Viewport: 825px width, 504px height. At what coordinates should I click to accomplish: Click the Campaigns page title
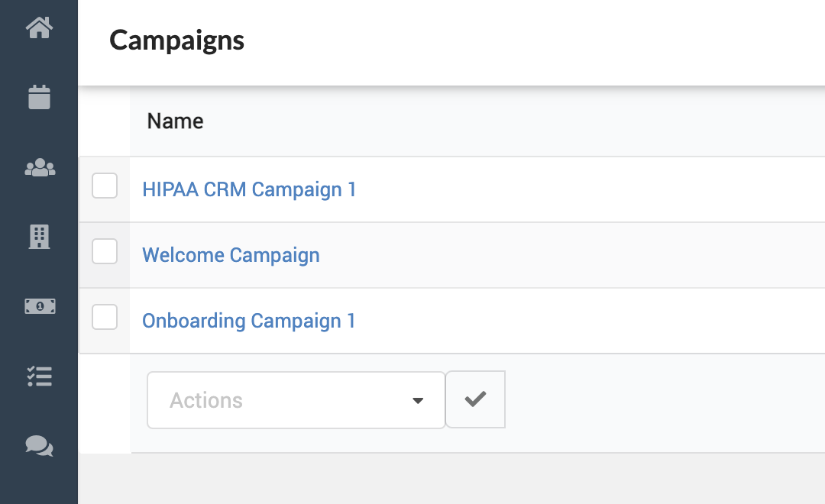(x=176, y=40)
